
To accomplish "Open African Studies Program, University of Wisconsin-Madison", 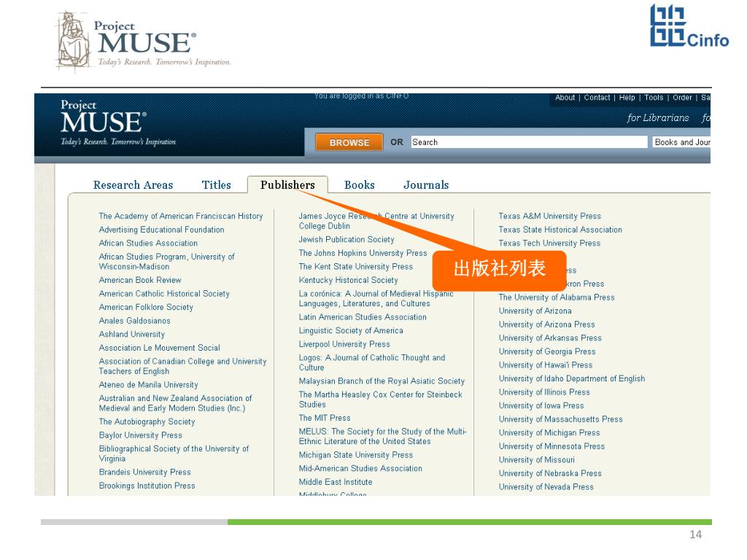I will click(167, 262).
